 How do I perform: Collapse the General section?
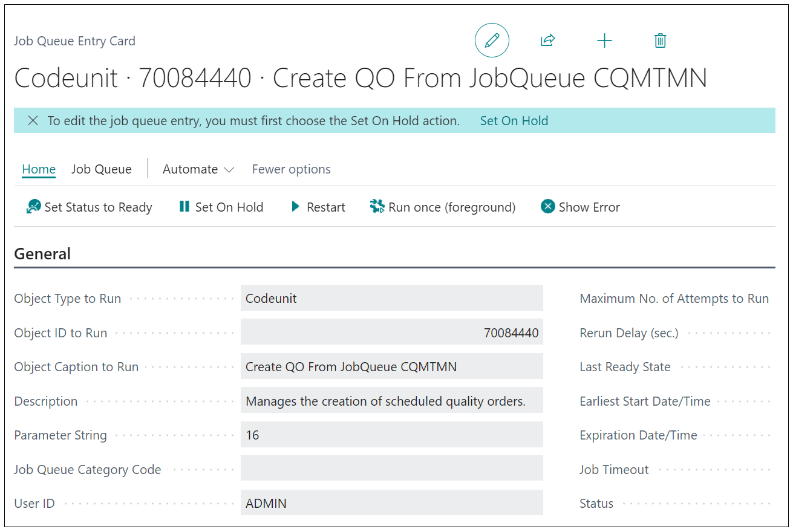coord(42,253)
